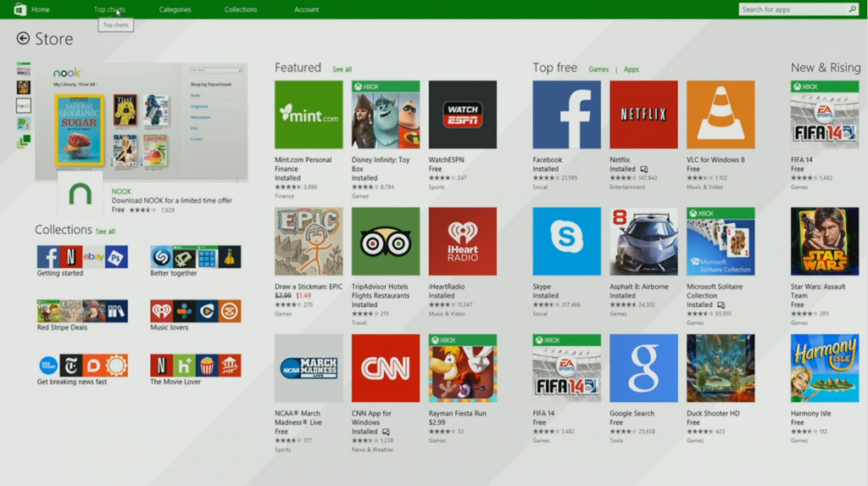
Task: Click the CNN News & Weather category label
Action: [373, 450]
